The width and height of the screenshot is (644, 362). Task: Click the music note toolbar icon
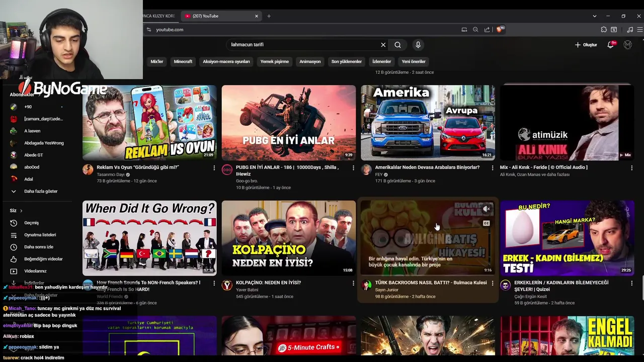[x=630, y=30]
